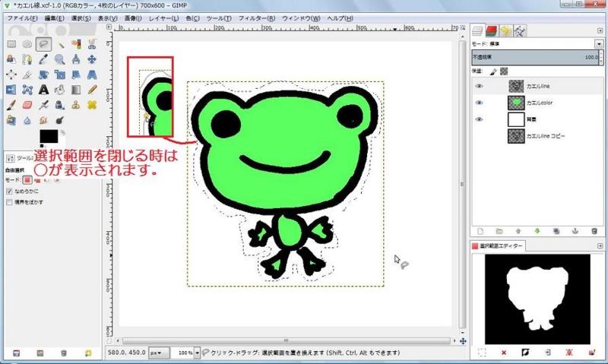Select the Heal tool
608x364 pixels.
click(92, 105)
